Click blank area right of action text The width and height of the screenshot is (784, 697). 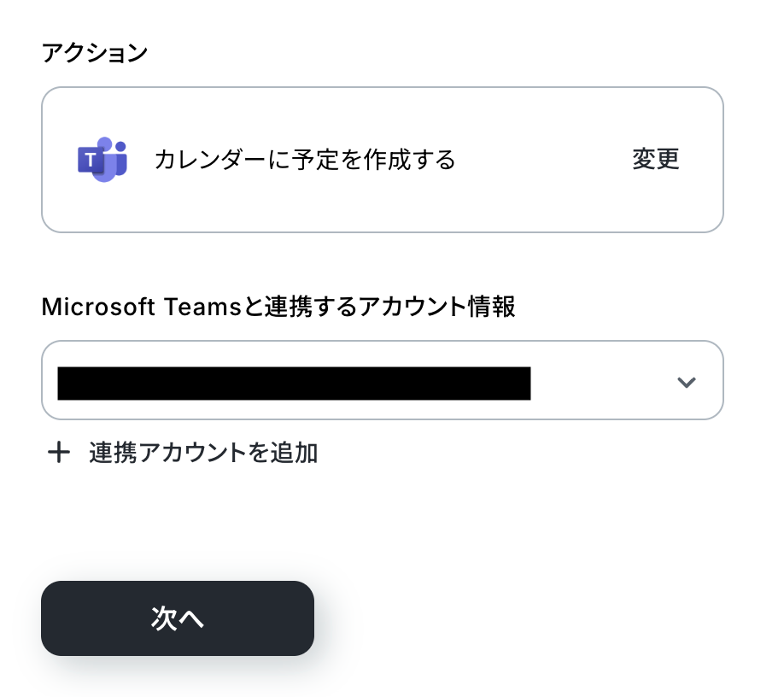coord(542,160)
